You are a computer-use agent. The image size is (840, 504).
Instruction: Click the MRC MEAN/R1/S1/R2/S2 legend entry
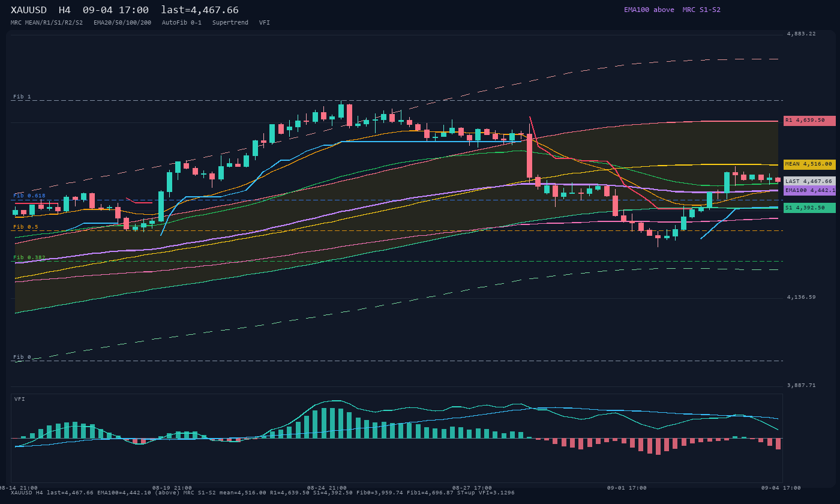47,23
